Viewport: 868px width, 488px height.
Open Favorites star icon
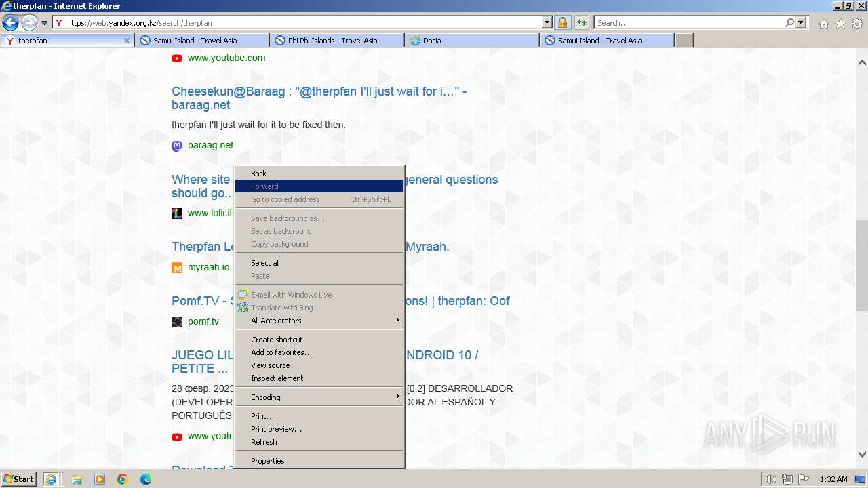tap(840, 24)
